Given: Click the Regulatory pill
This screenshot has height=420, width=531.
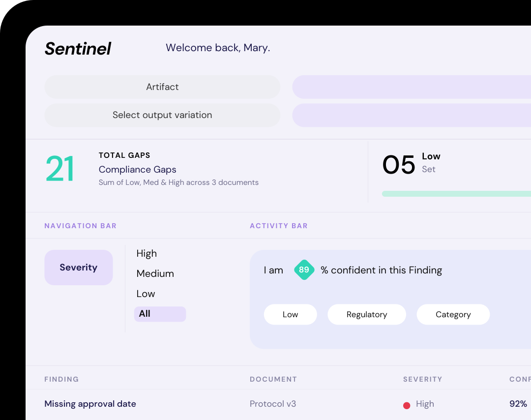Looking at the screenshot, I should point(367,314).
